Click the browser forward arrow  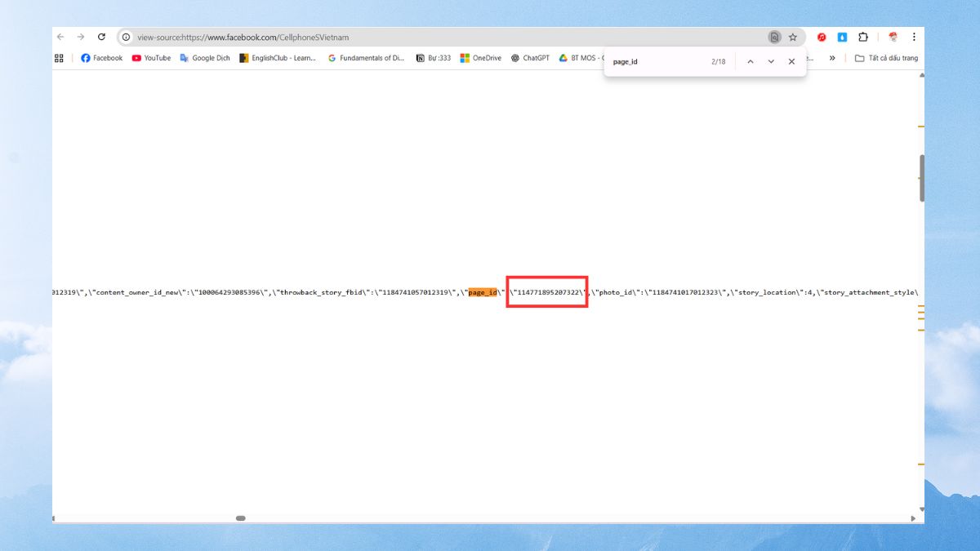(x=81, y=37)
